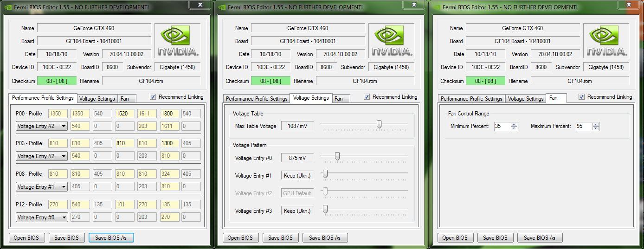Viewport: 644px width, 249px height.
Task: Click the Max Table Voltage slider handle
Action: [x=379, y=124]
